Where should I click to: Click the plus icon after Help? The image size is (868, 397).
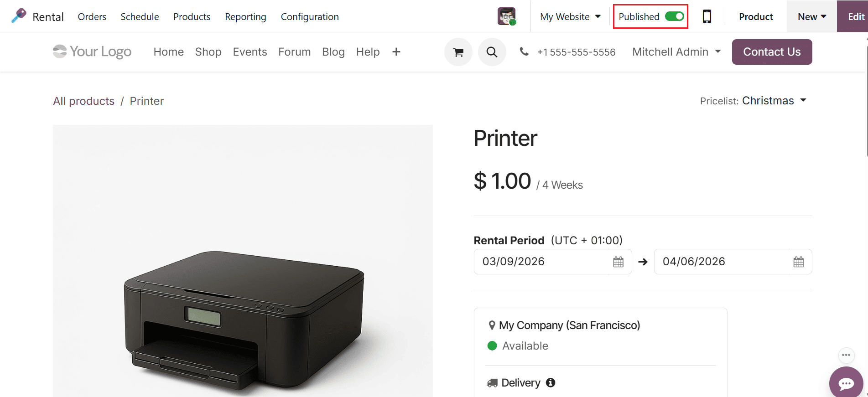[x=396, y=52]
